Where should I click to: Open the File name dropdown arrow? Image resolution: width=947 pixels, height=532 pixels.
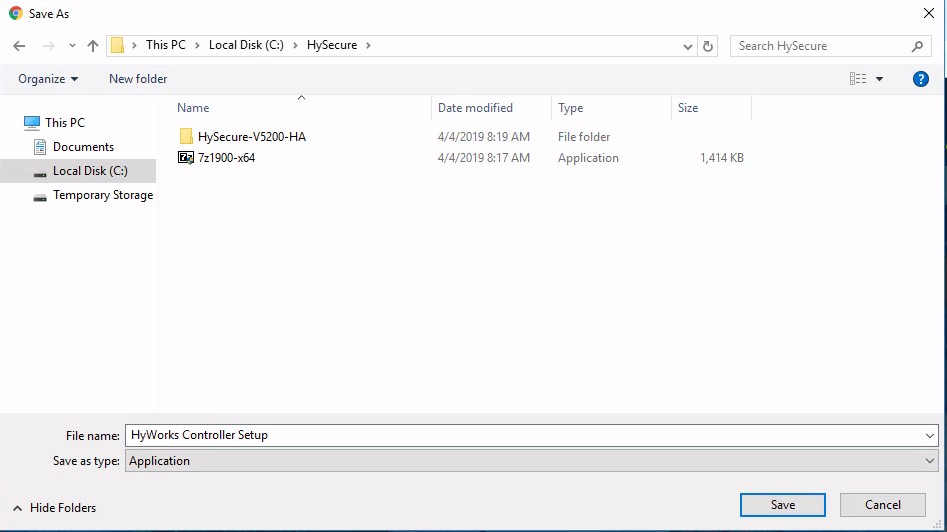point(929,435)
